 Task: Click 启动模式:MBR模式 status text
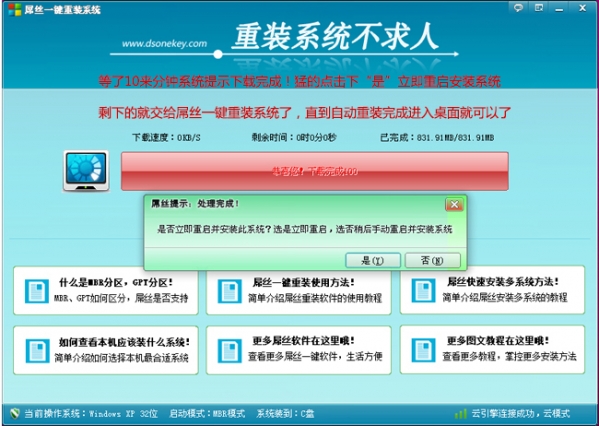[x=207, y=414]
